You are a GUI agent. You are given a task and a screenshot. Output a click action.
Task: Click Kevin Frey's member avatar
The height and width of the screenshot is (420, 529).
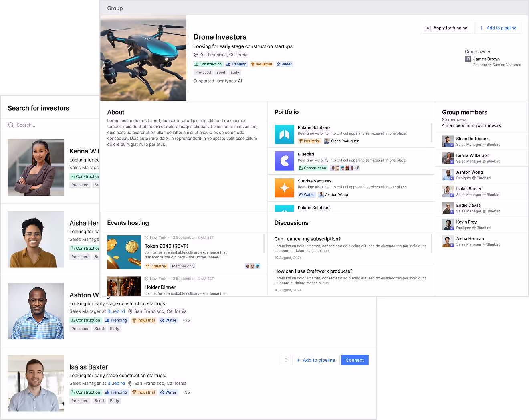click(448, 225)
